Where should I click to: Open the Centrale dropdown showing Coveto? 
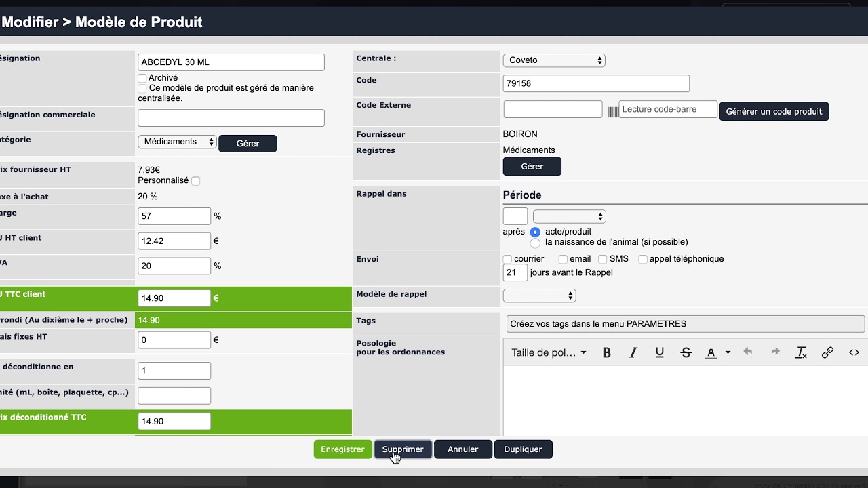coord(553,60)
